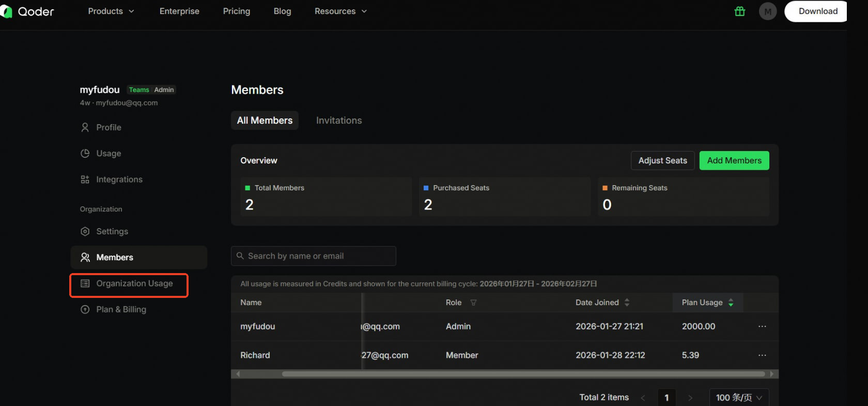Click the Role column filter icon
868x406 pixels.
tap(473, 303)
